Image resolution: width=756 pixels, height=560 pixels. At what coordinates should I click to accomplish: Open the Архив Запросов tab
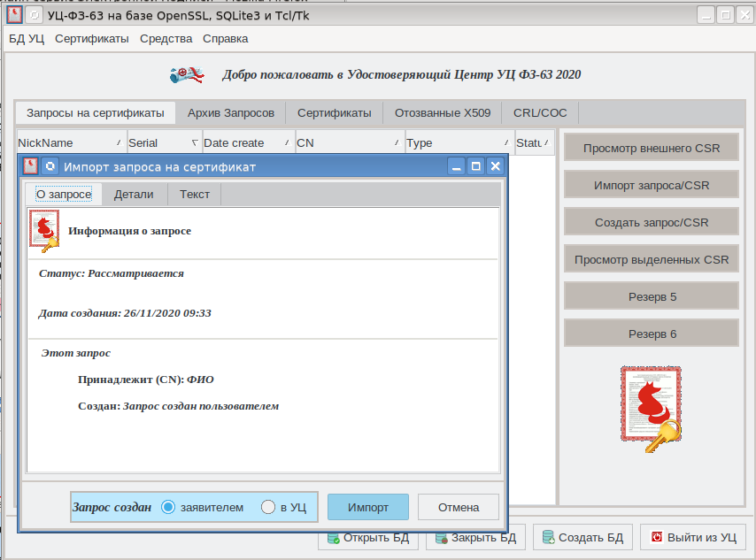click(x=231, y=113)
